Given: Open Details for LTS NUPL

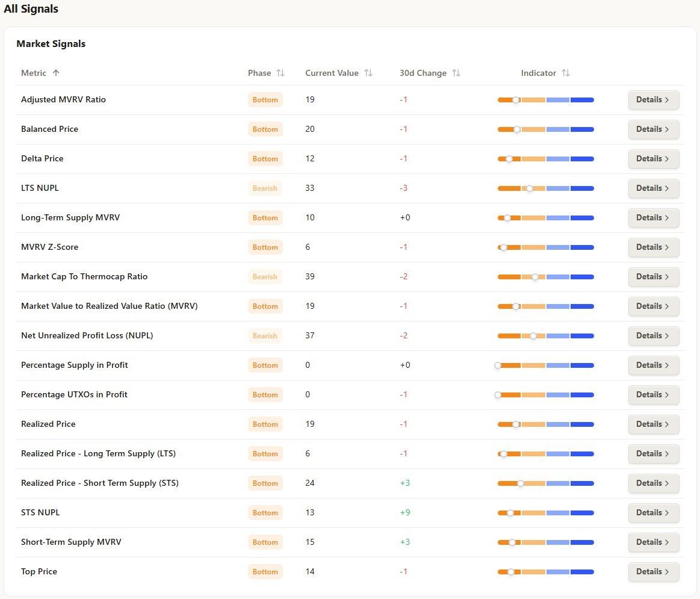Looking at the screenshot, I should 654,188.
